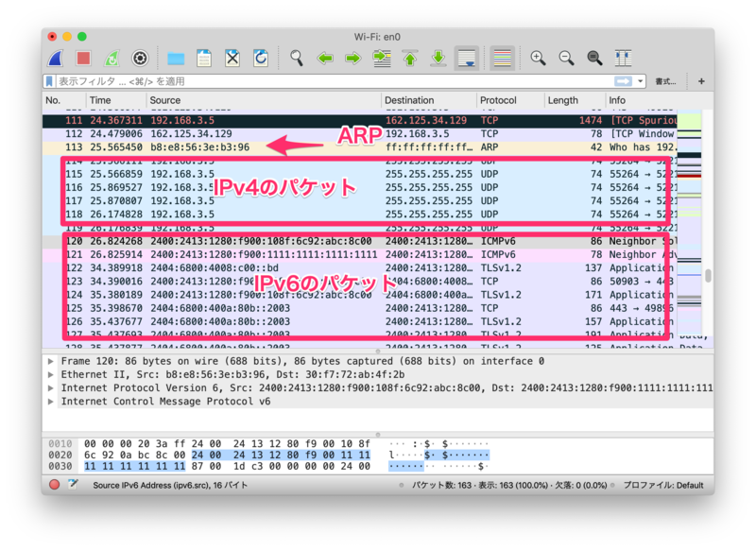Toggle packet list colorization

[x=503, y=59]
